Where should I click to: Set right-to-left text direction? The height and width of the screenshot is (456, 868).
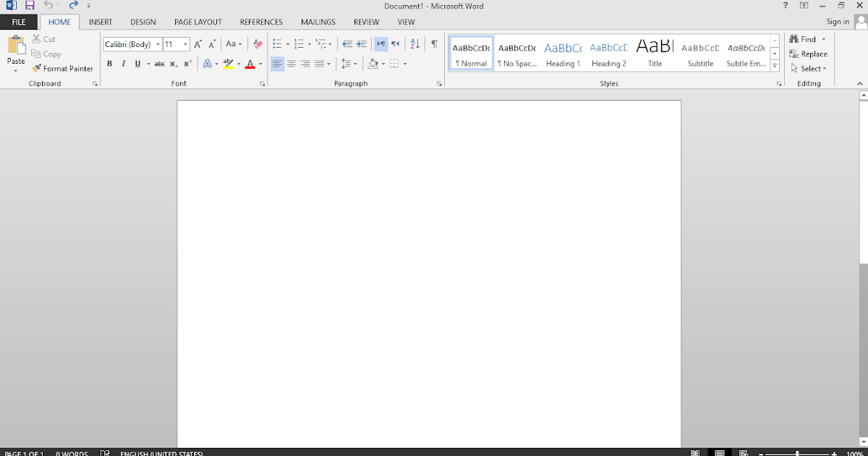tap(395, 44)
